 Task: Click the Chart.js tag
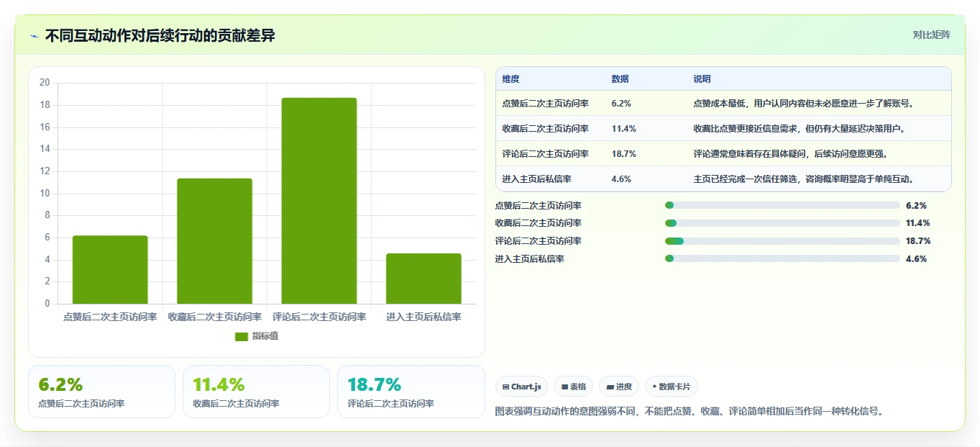pyautogui.click(x=521, y=387)
